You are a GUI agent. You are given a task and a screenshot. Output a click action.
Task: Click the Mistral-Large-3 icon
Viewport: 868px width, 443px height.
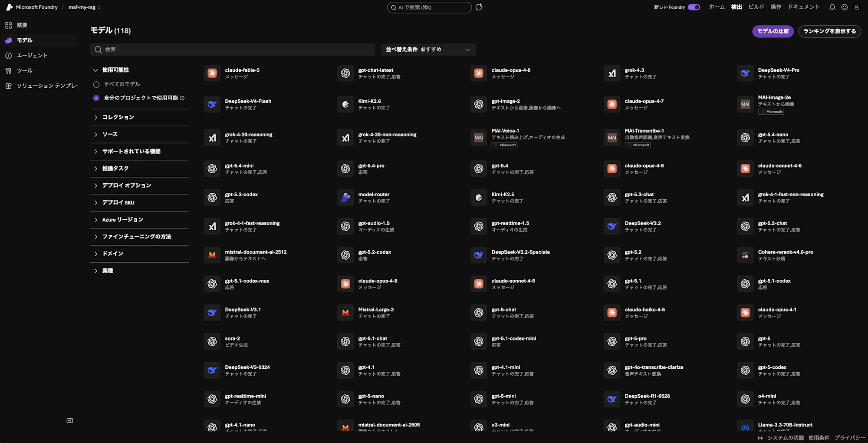click(345, 313)
